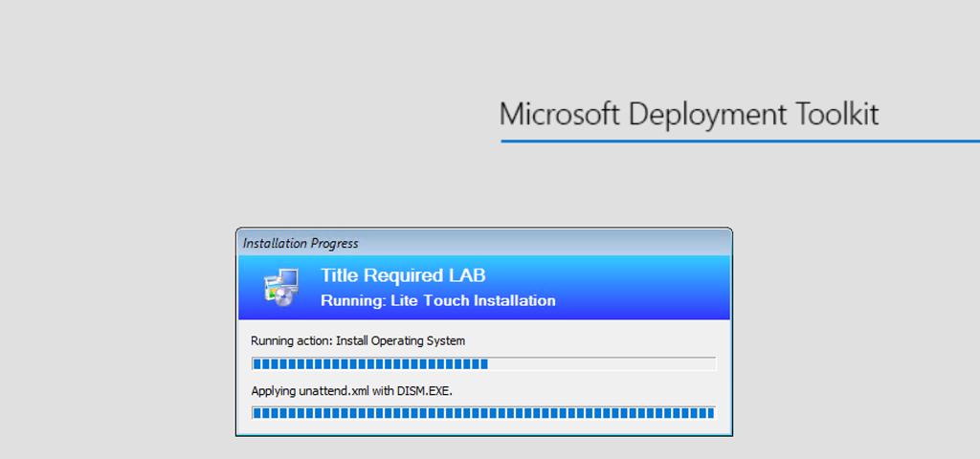980x459 pixels.
Task: Click the word LAB in the dialog title
Action: point(468,276)
